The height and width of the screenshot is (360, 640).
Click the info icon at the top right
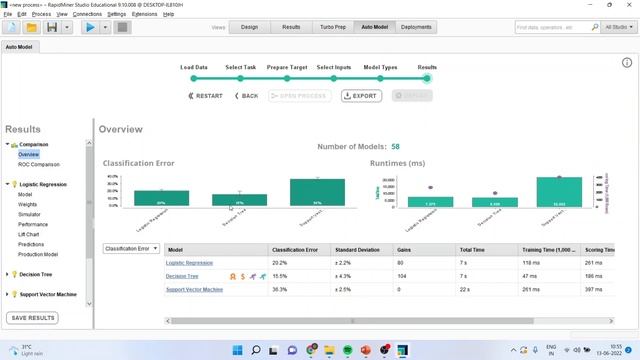[x=627, y=63]
